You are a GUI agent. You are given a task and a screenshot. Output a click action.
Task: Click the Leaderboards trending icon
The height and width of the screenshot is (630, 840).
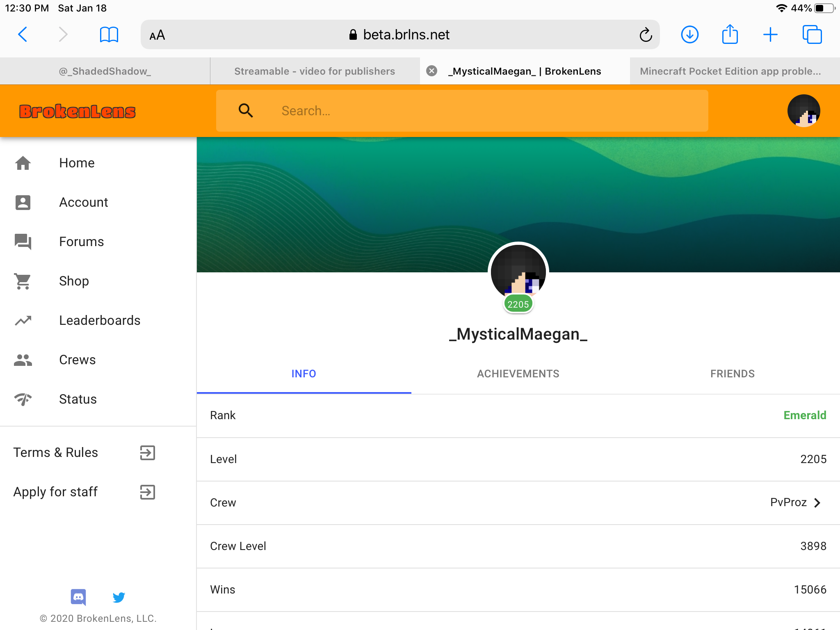23,320
